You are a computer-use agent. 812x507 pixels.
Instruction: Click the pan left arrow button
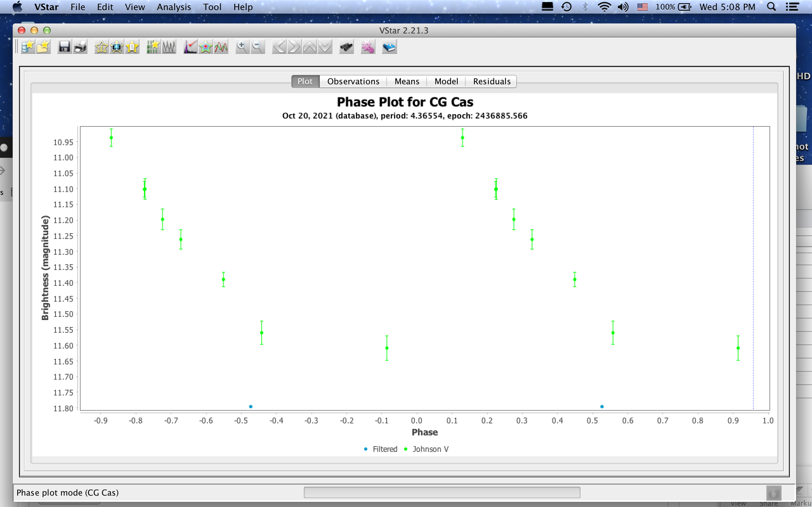[x=279, y=47]
